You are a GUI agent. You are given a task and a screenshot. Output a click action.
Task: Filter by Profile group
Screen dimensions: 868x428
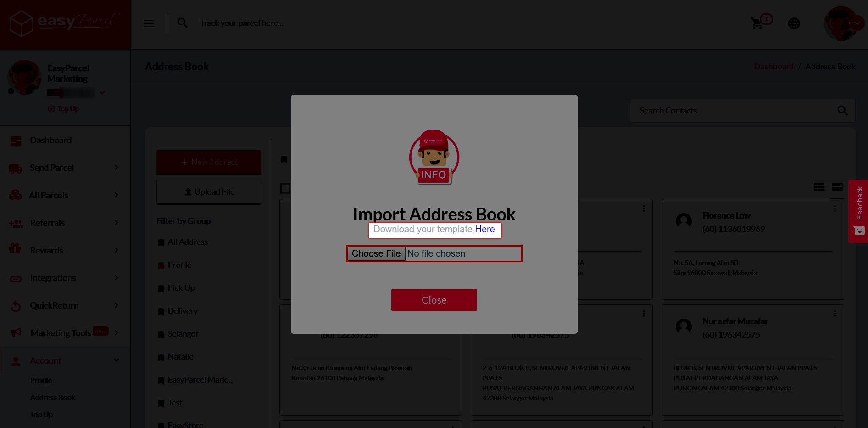pos(179,265)
